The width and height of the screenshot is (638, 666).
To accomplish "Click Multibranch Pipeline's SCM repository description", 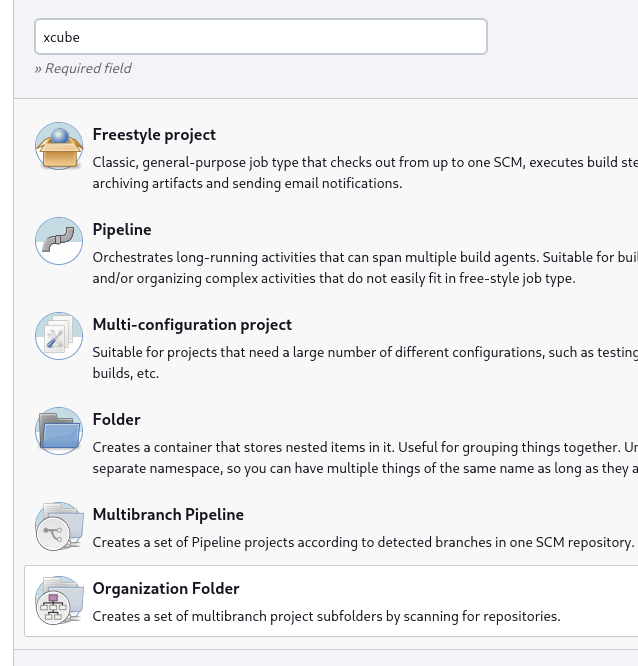I will coord(364,542).
